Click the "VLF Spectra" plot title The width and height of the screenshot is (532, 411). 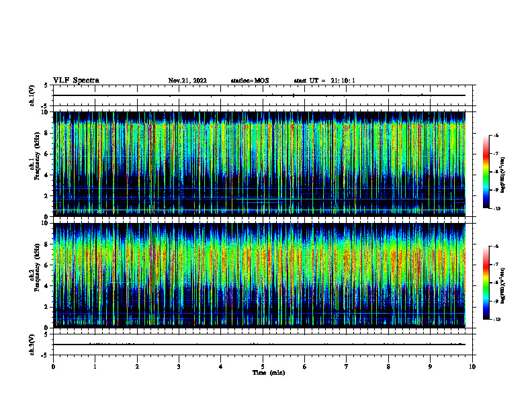76,81
